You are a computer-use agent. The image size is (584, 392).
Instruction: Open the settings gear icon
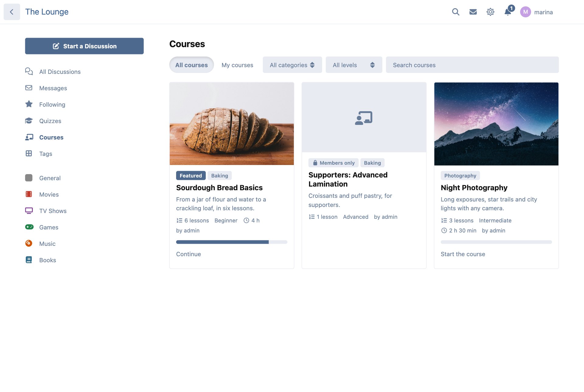tap(490, 12)
